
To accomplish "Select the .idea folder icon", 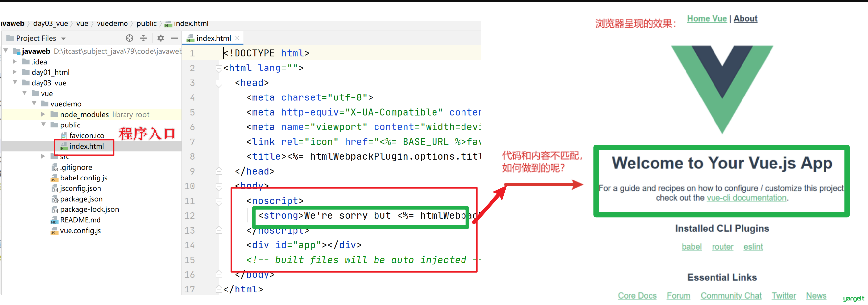I will click(x=26, y=61).
